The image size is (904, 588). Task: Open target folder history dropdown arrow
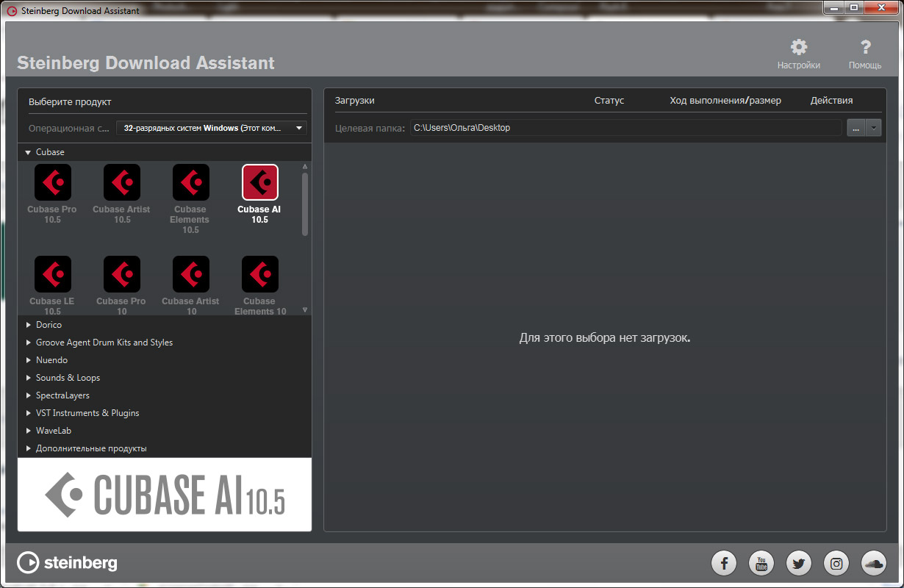pyautogui.click(x=874, y=128)
